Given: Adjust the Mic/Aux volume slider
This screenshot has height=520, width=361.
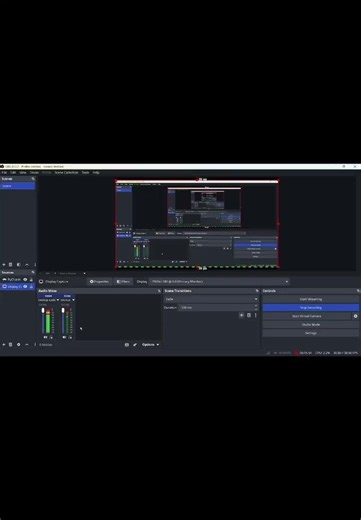Looking at the screenshot, I should click(x=63, y=320).
